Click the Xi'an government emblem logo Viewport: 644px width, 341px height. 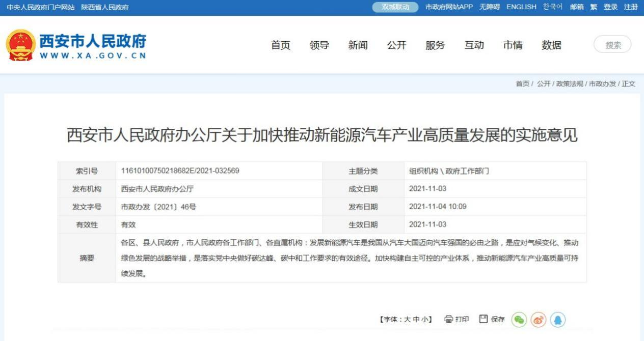(20, 45)
